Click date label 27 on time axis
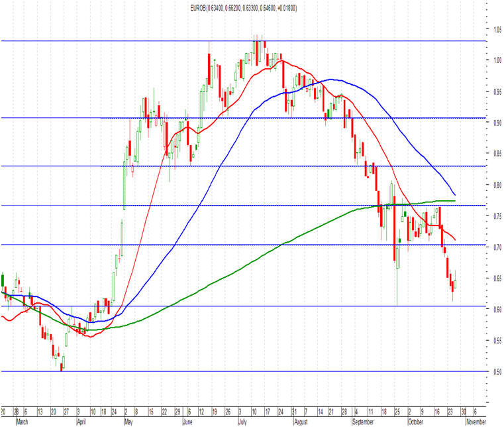 (66, 412)
